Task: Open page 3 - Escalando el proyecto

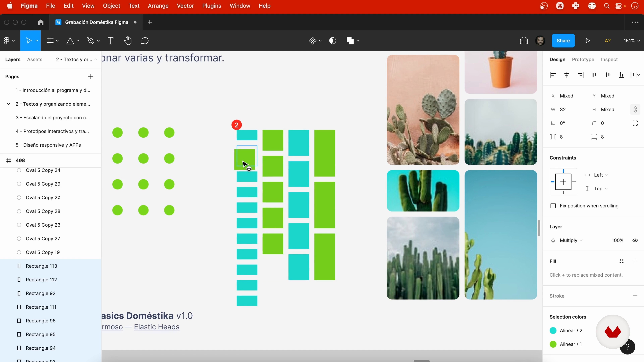Action: [52, 117]
